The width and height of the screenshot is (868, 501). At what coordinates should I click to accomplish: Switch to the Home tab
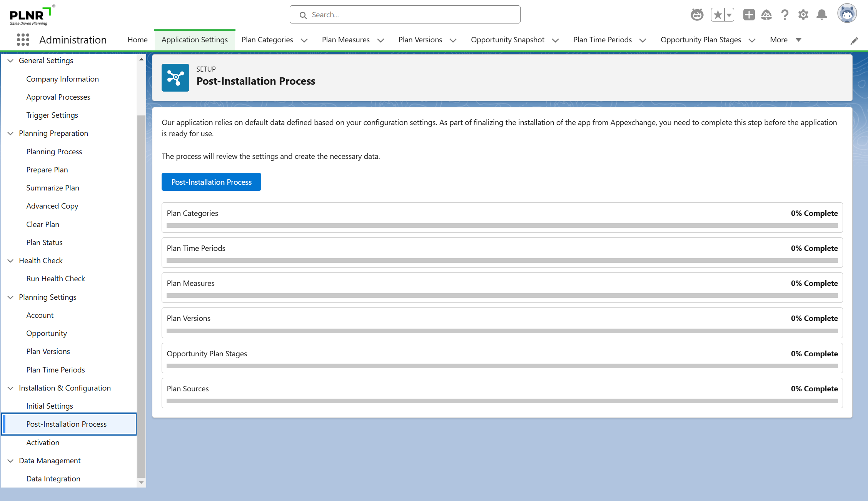137,40
